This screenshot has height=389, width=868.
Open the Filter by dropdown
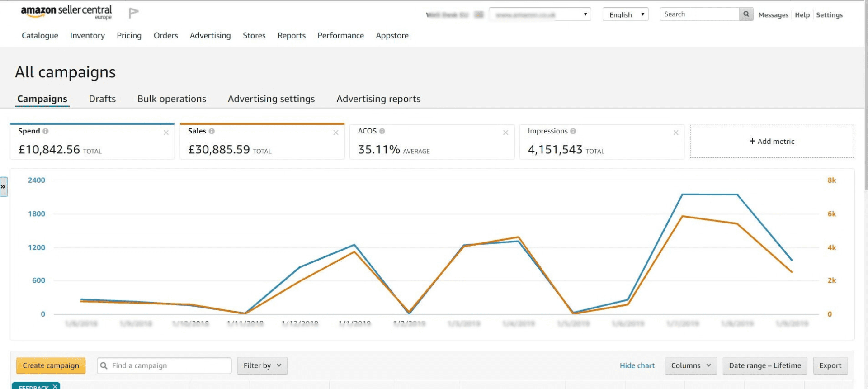[x=262, y=365]
